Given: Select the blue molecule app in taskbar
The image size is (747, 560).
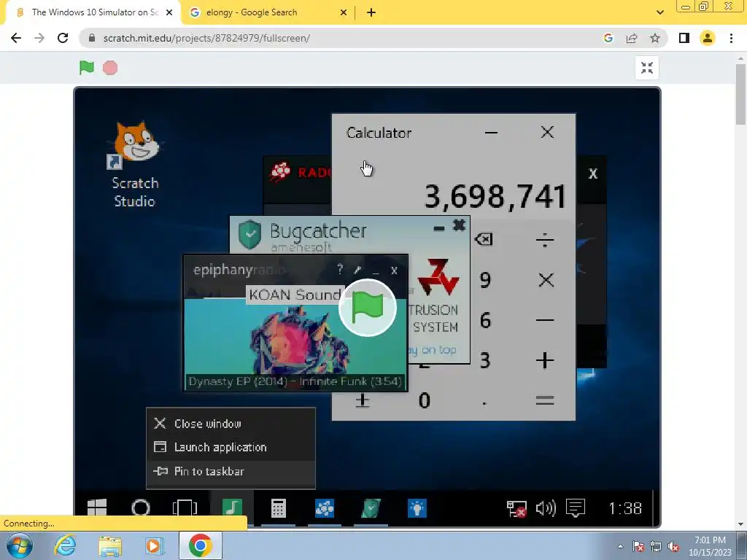Looking at the screenshot, I should 325,508.
